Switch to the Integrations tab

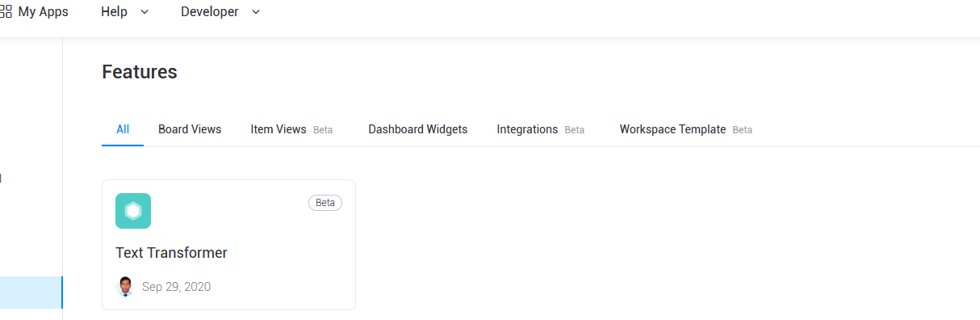pyautogui.click(x=527, y=129)
